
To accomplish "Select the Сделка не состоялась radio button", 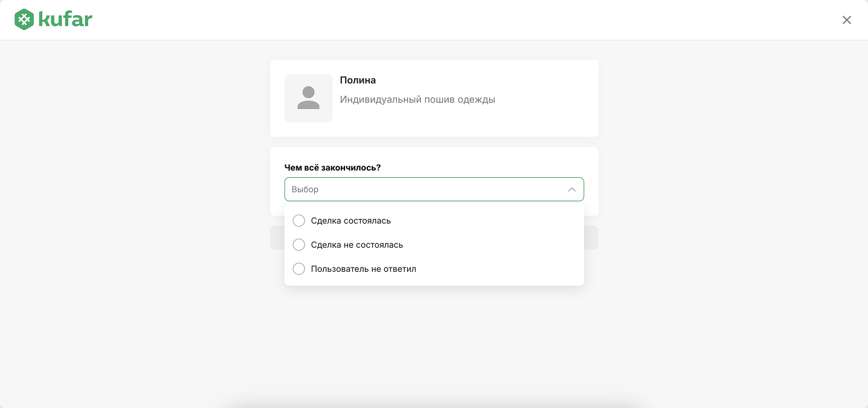I will coord(299,245).
